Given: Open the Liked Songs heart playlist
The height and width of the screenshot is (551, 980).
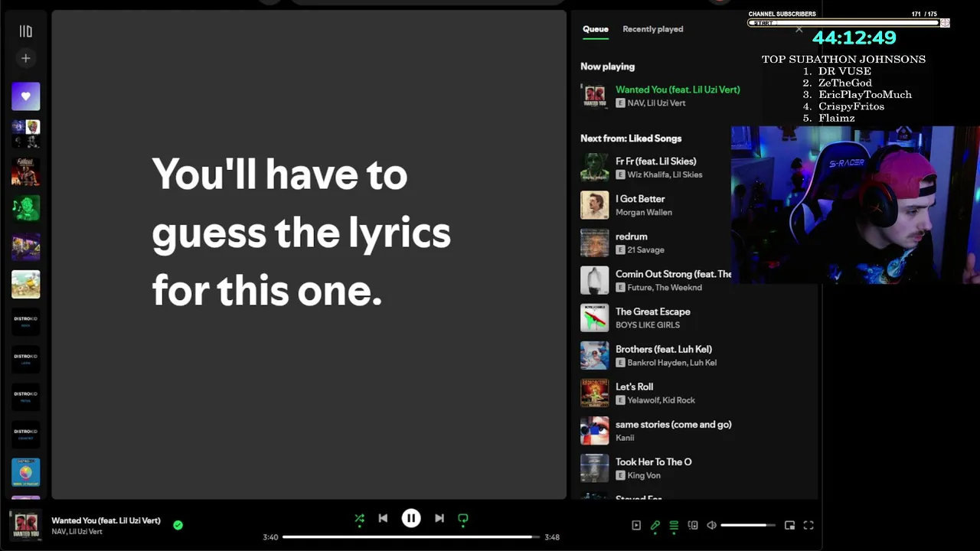Looking at the screenshot, I should (25, 96).
